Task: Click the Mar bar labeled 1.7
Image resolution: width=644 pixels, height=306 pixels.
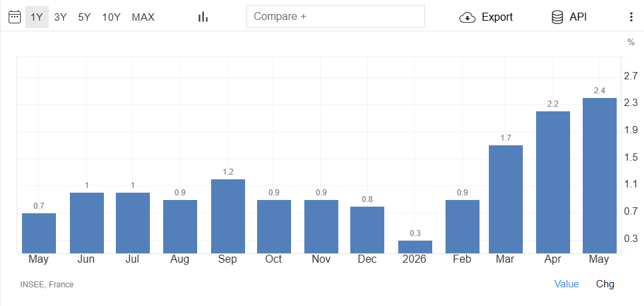Action: 505,199
